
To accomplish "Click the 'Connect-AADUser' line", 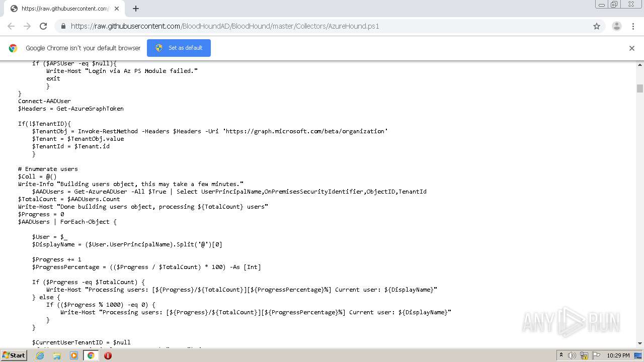I will coord(44,101).
